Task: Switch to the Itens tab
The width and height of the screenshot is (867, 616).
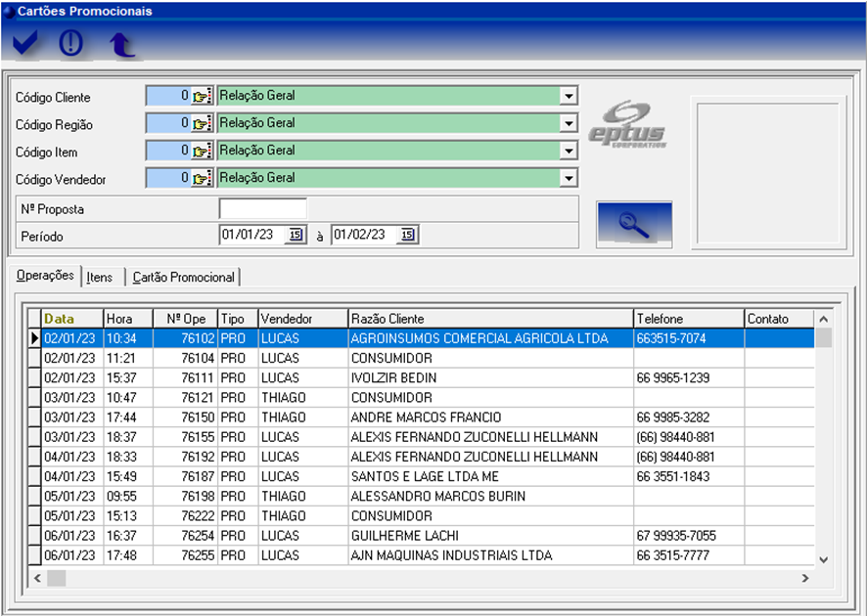Action: 100,278
